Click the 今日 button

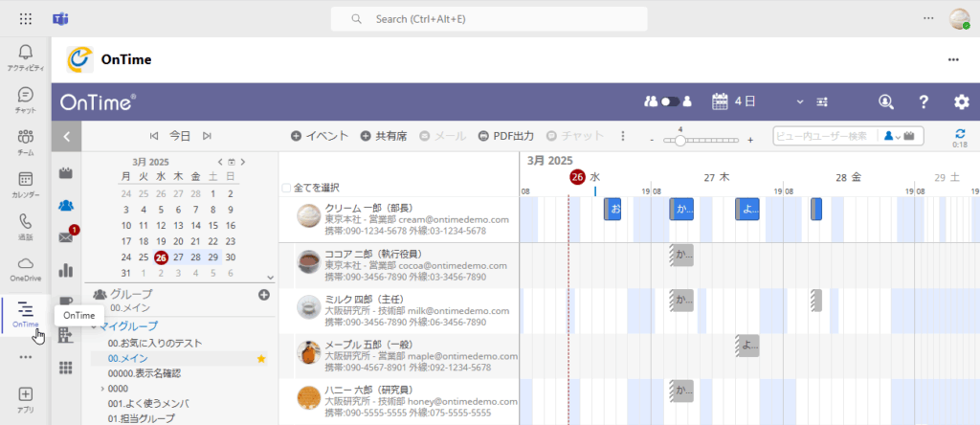181,136
